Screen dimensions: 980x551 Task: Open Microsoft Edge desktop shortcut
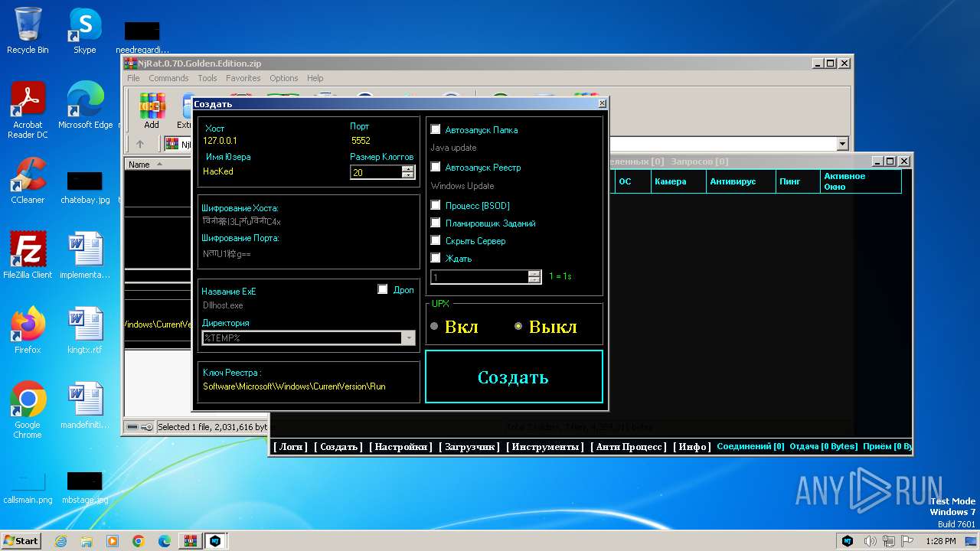click(x=85, y=106)
